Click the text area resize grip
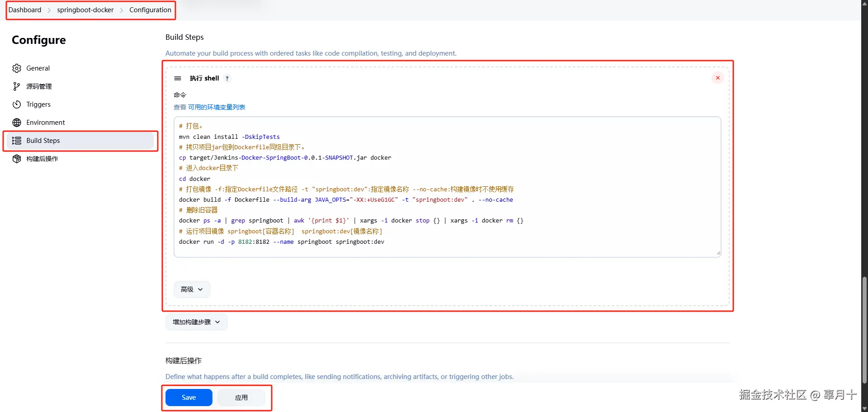The width and height of the screenshot is (868, 412). 718,254
